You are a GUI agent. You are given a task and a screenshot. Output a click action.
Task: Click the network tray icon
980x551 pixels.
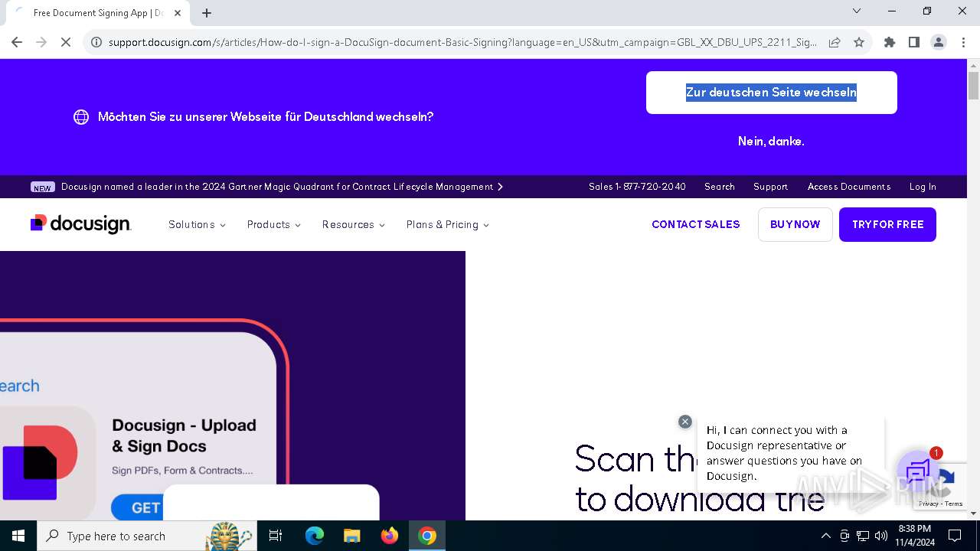(x=863, y=536)
